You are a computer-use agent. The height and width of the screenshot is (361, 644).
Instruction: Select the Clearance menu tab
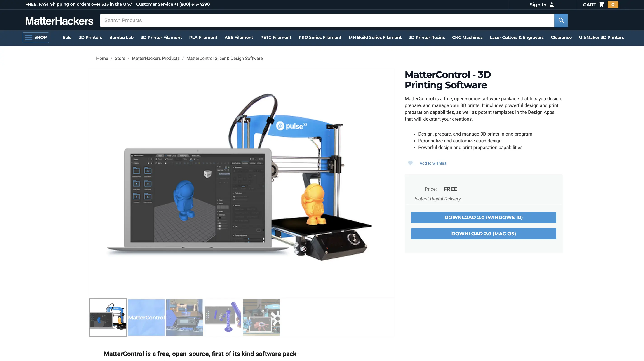pyautogui.click(x=561, y=37)
